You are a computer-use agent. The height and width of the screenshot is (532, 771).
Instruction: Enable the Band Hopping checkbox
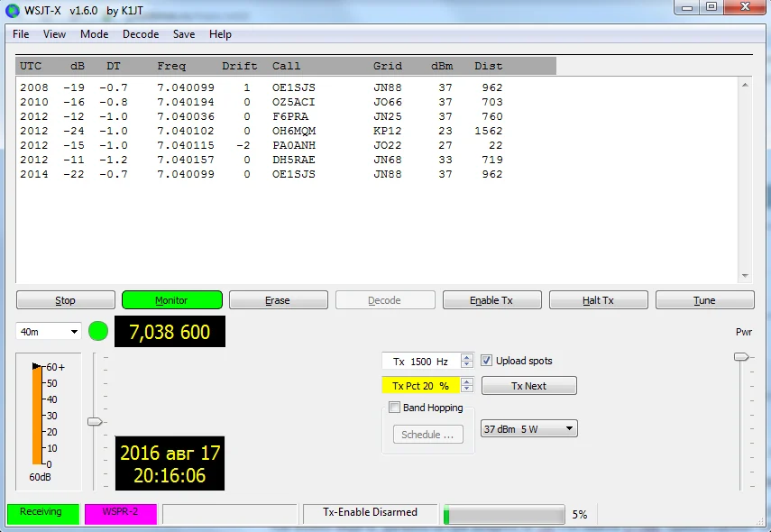pyautogui.click(x=394, y=407)
